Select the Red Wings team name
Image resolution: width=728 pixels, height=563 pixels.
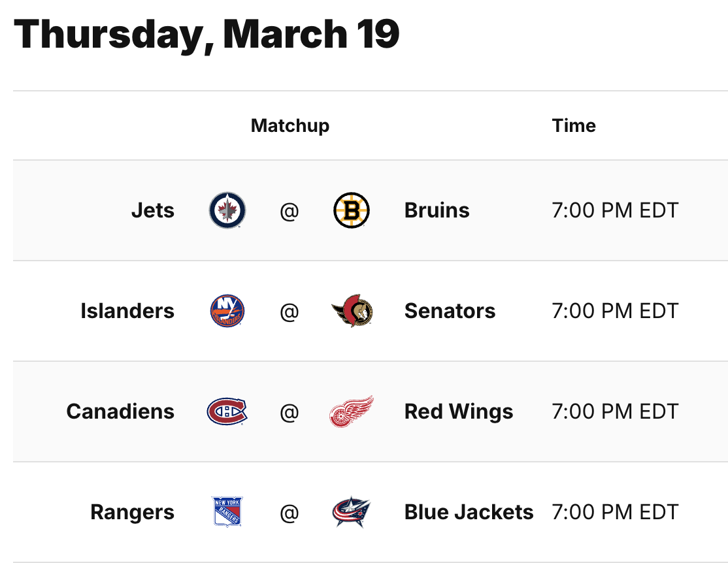click(x=459, y=411)
